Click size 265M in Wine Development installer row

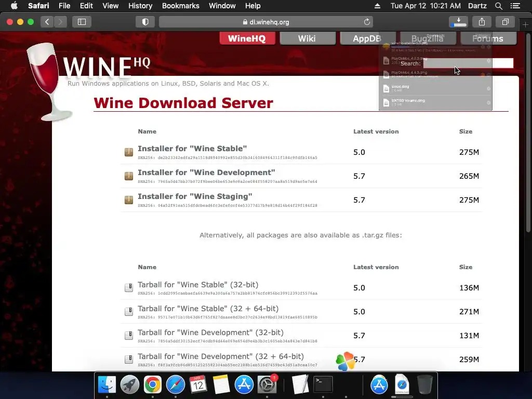coord(469,176)
